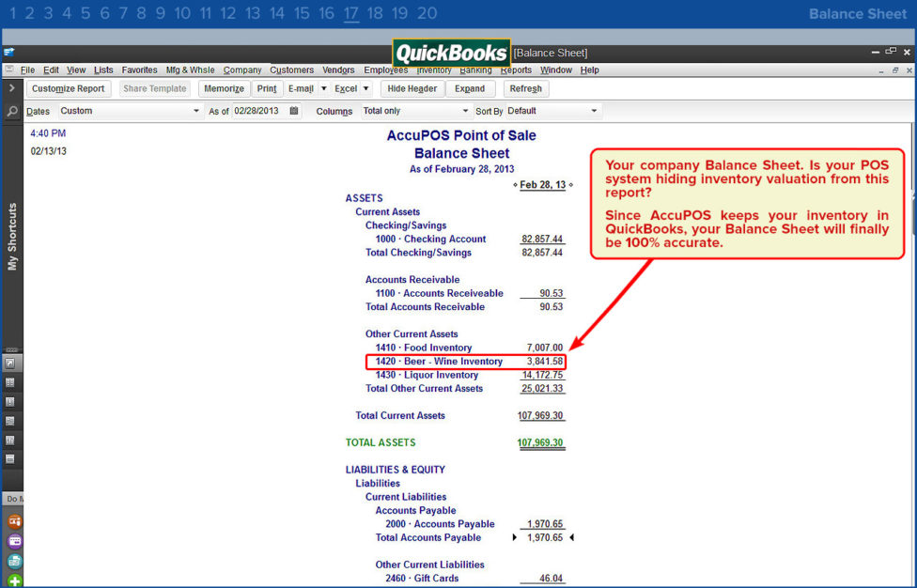917x588 pixels.
Task: Expand the left icon bar chevron
Action: (x=11, y=88)
